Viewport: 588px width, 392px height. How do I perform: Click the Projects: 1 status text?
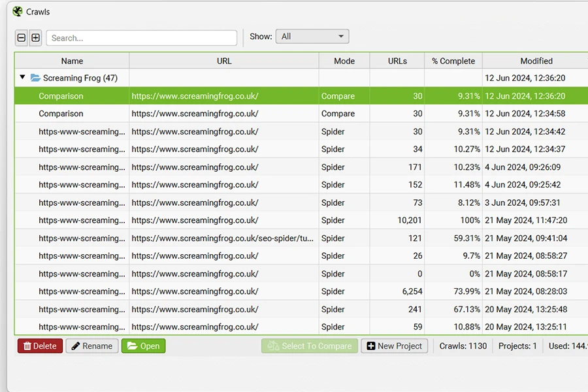pyautogui.click(x=517, y=346)
